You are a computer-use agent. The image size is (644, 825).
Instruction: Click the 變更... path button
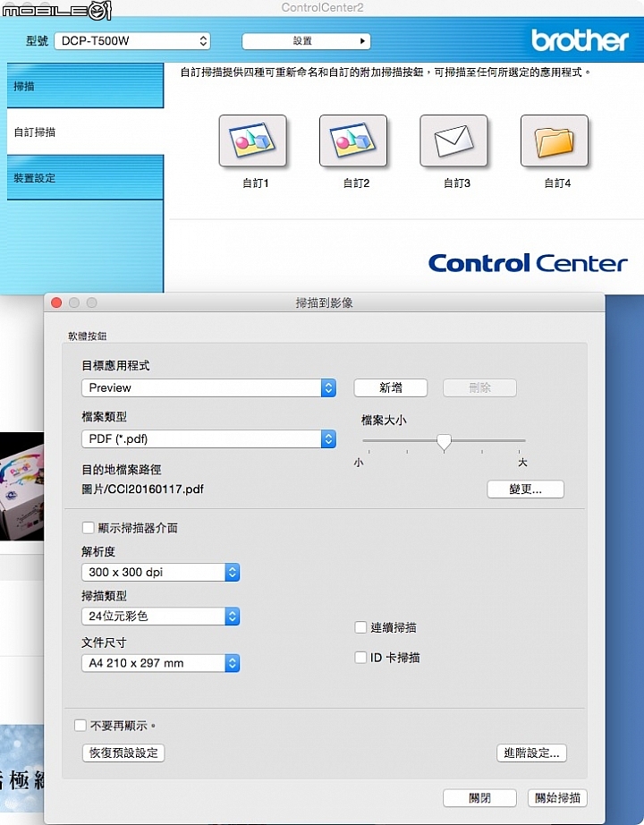[525, 489]
